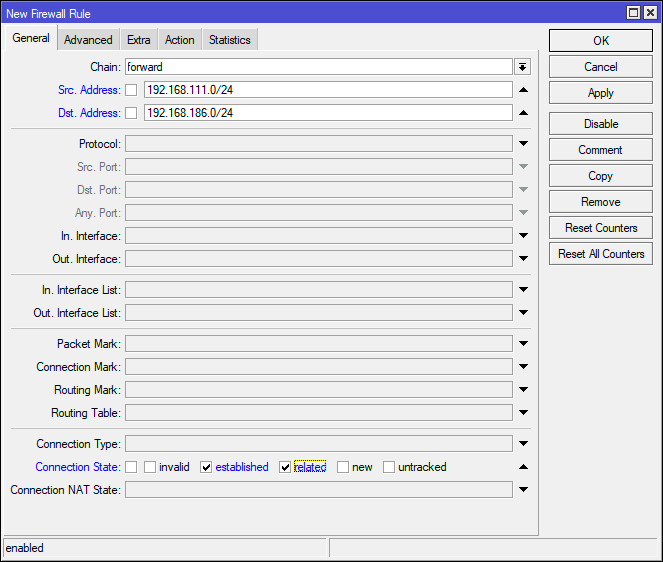Expand the Protocol field
The width and height of the screenshot is (663, 562).
click(x=523, y=144)
